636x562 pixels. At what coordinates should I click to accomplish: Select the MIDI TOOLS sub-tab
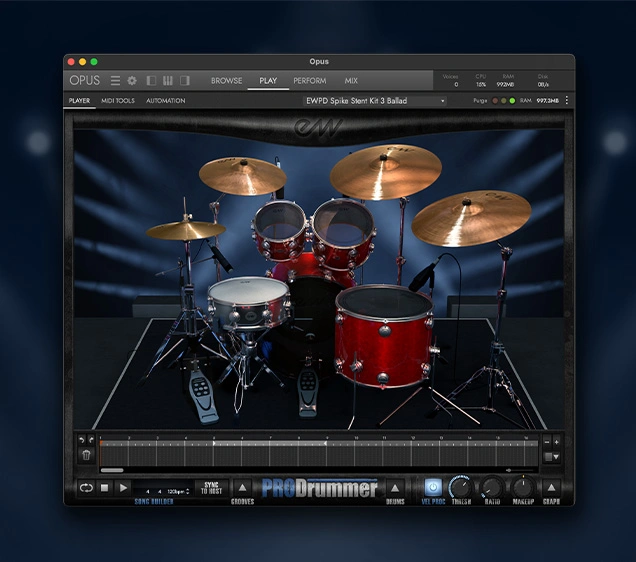click(118, 101)
